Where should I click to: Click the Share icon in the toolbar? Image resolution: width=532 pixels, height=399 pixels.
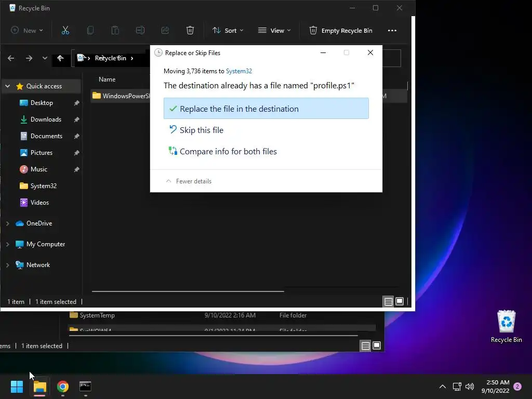pos(165,30)
